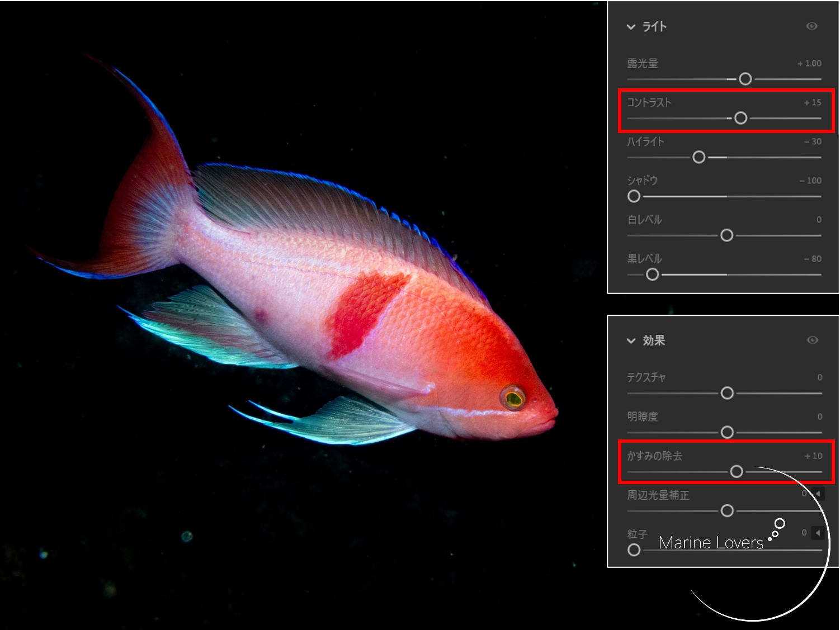Expand 粒子 options triangle
This screenshot has width=840, height=630.
pos(817,533)
